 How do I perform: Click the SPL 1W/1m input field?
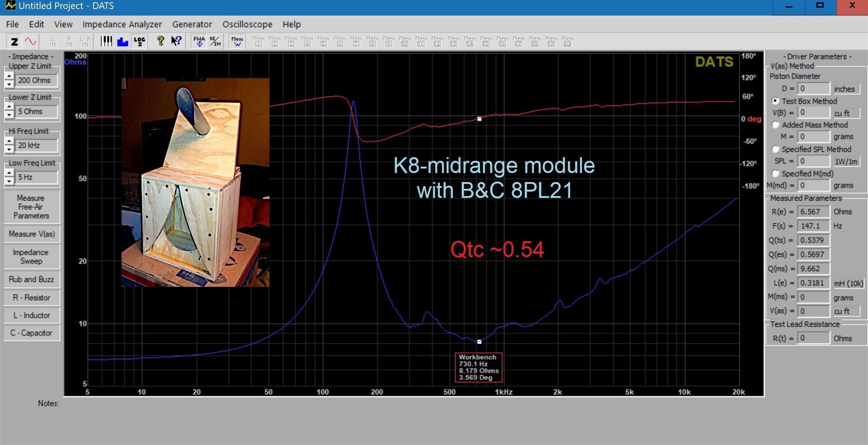(x=814, y=161)
